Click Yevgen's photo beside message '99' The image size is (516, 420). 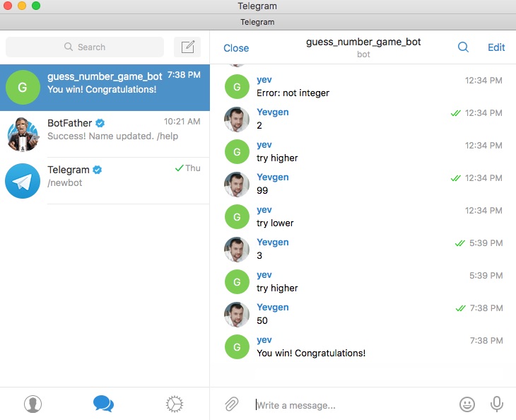(237, 185)
